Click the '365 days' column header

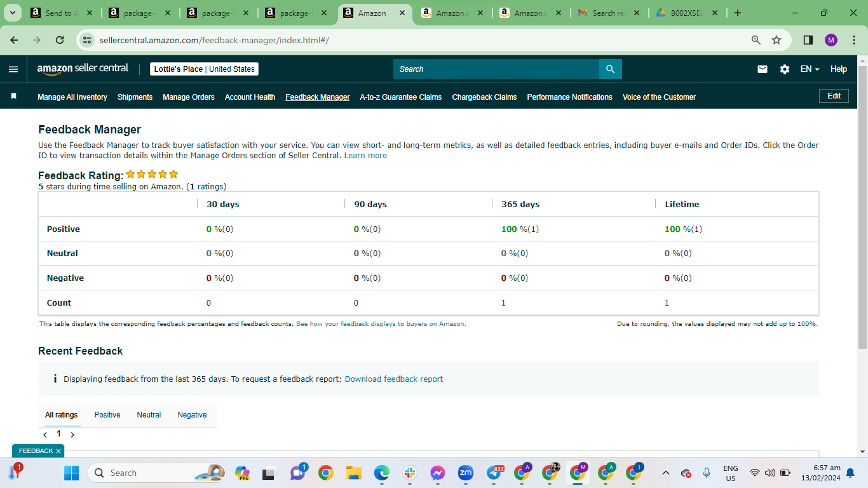(520, 205)
